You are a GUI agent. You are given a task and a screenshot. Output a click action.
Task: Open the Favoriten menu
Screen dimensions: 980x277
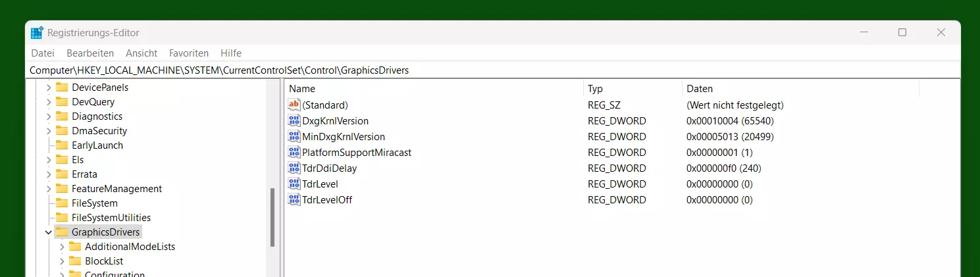coord(189,53)
